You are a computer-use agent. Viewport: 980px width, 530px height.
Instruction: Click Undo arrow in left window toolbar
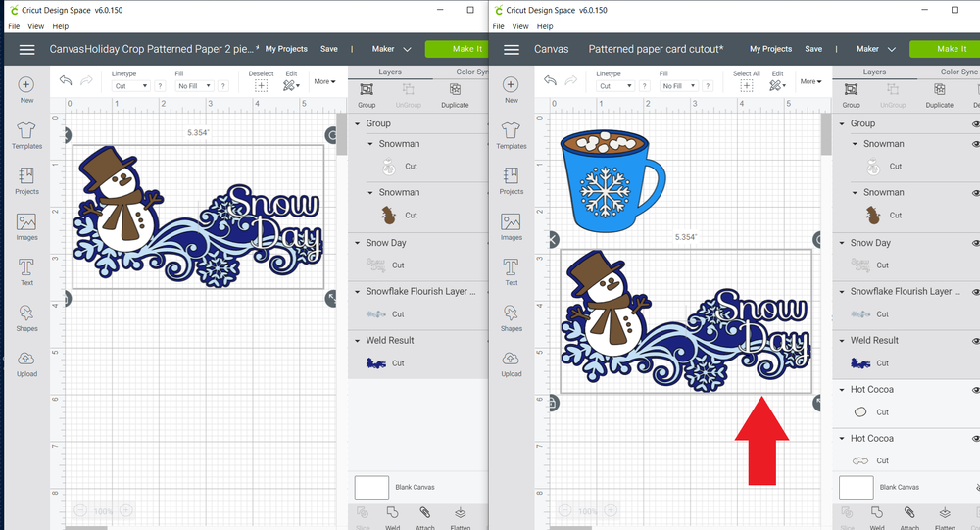click(x=66, y=80)
